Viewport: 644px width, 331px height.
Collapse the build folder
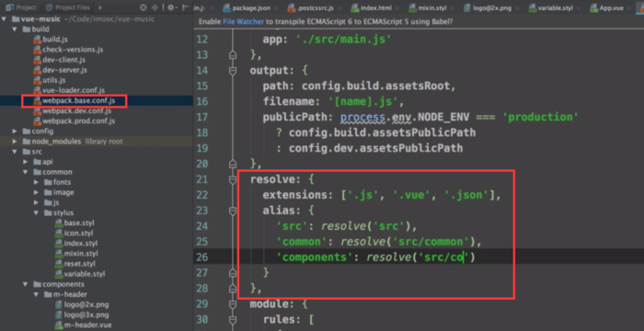pos(15,29)
